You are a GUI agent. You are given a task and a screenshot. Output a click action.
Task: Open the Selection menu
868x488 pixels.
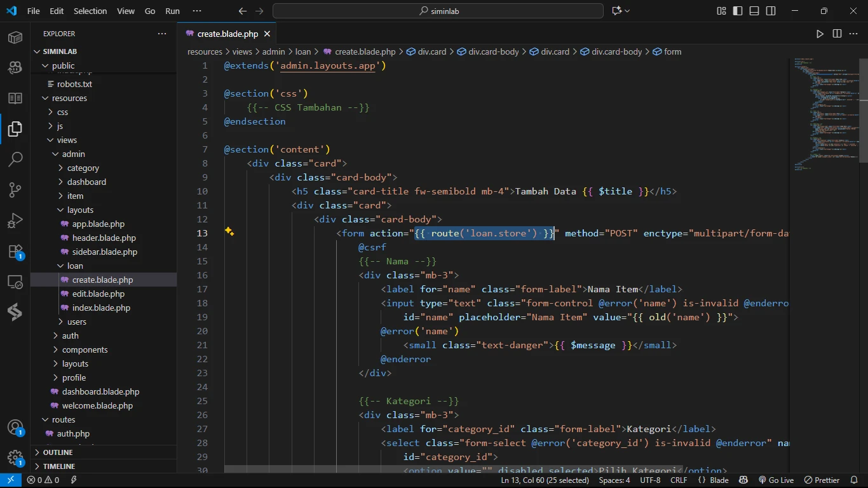coord(90,11)
